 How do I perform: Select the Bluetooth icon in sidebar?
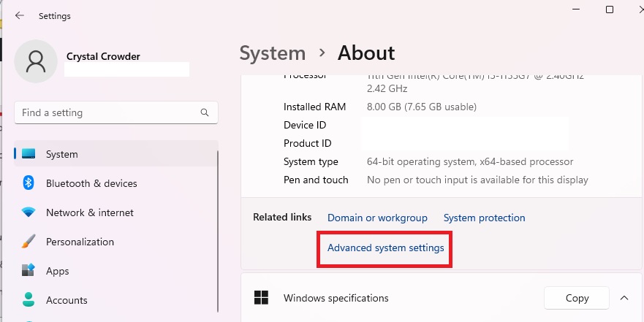pyautogui.click(x=28, y=183)
